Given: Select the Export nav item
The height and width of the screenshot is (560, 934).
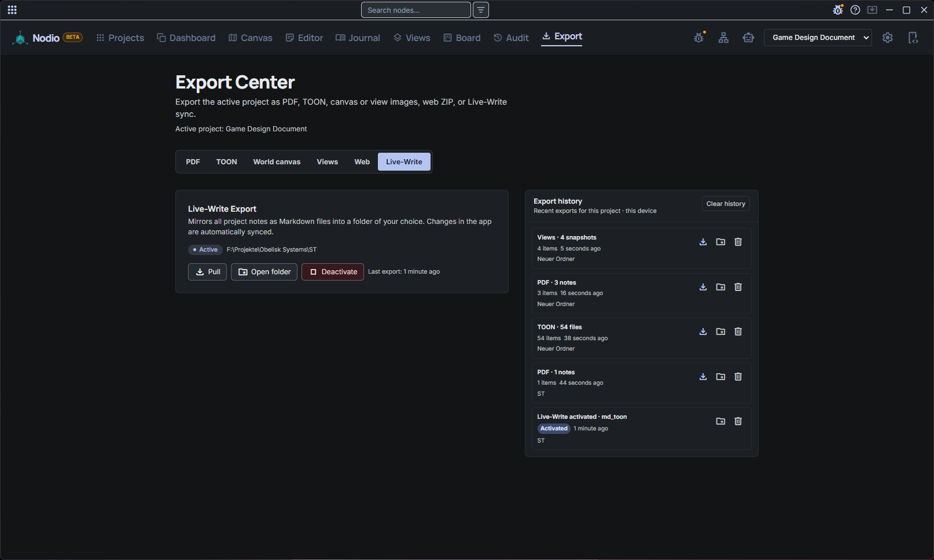Looking at the screenshot, I should (562, 36).
